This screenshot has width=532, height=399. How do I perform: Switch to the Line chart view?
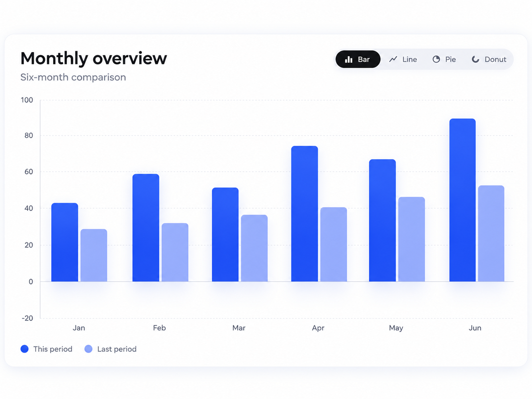(403, 59)
